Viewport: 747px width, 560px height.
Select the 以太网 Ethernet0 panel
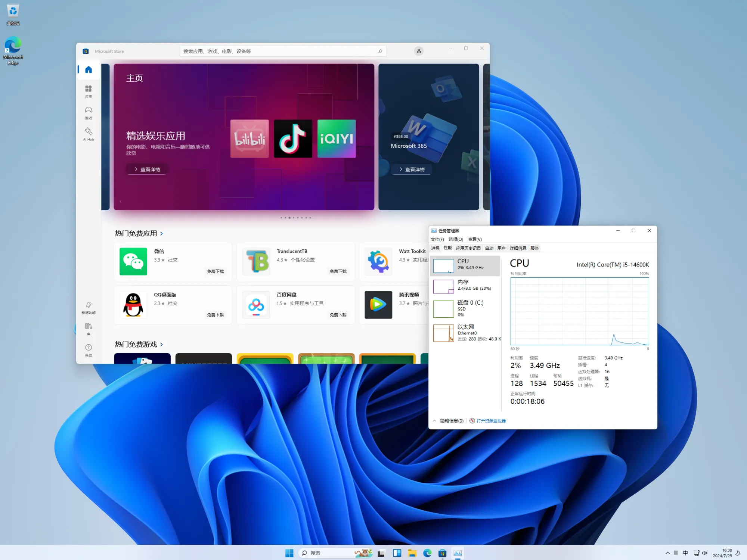coord(465,332)
